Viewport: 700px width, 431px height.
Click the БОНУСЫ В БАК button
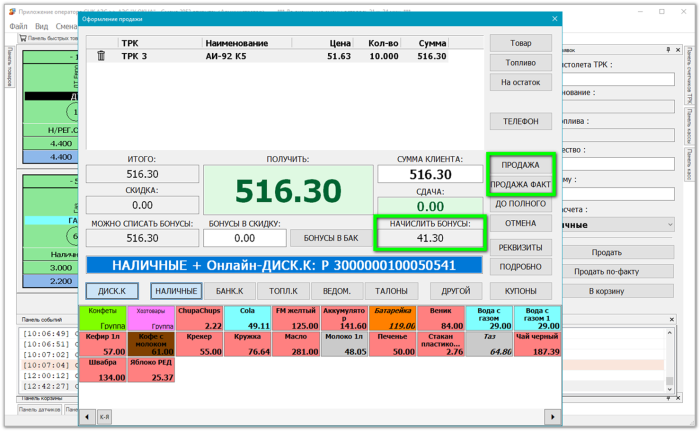[331, 238]
